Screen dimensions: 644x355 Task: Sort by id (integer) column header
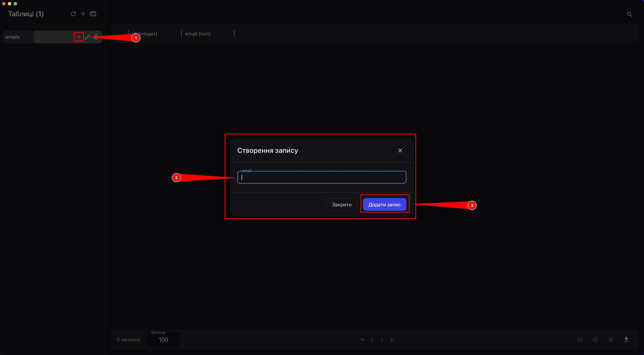[x=145, y=34]
